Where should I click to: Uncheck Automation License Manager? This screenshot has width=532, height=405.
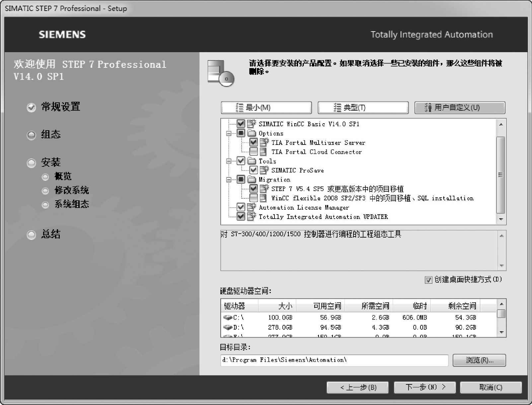coord(241,207)
